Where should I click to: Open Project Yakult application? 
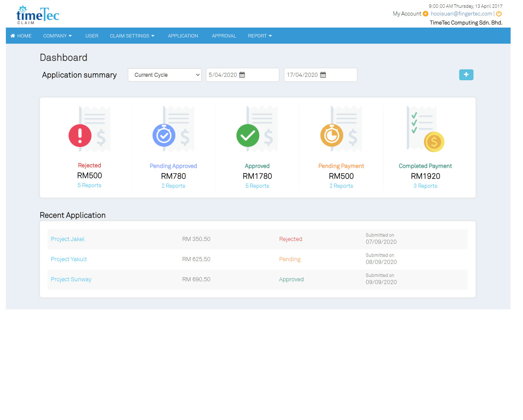(x=69, y=259)
